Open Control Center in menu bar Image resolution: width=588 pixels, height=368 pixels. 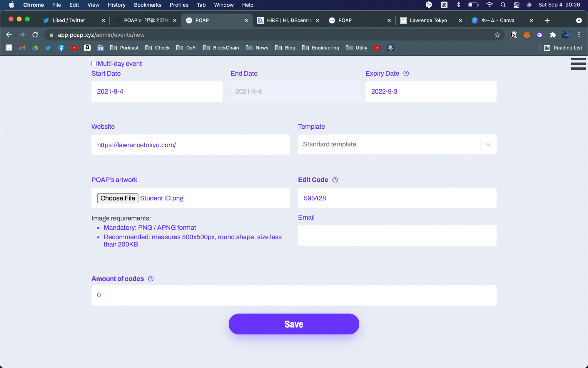(516, 5)
